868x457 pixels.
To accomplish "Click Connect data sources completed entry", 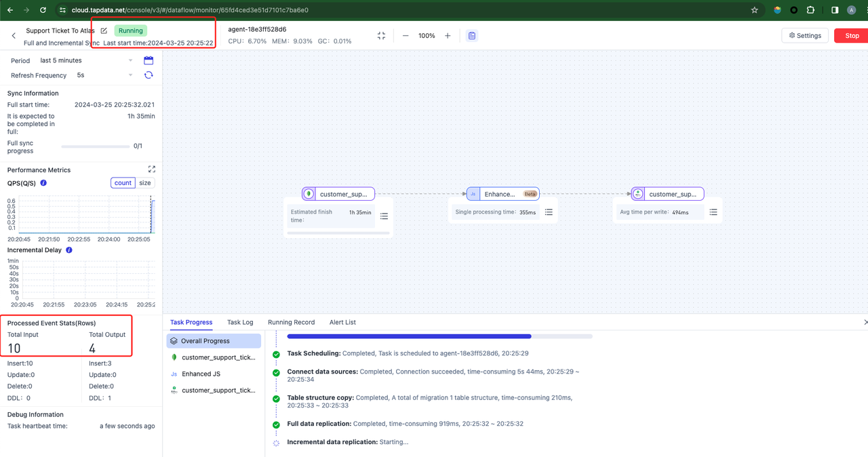I will (x=435, y=375).
